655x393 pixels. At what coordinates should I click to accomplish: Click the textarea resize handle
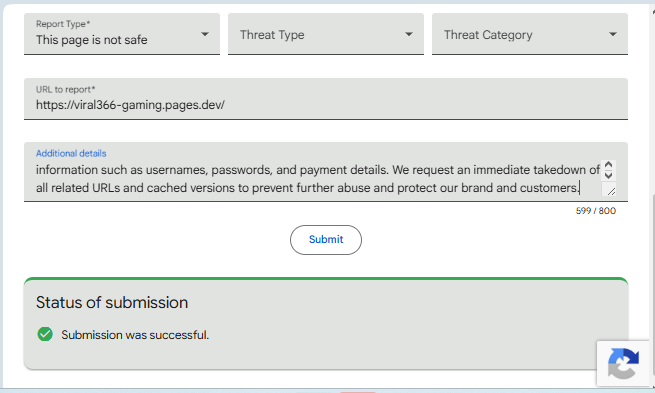(x=611, y=191)
